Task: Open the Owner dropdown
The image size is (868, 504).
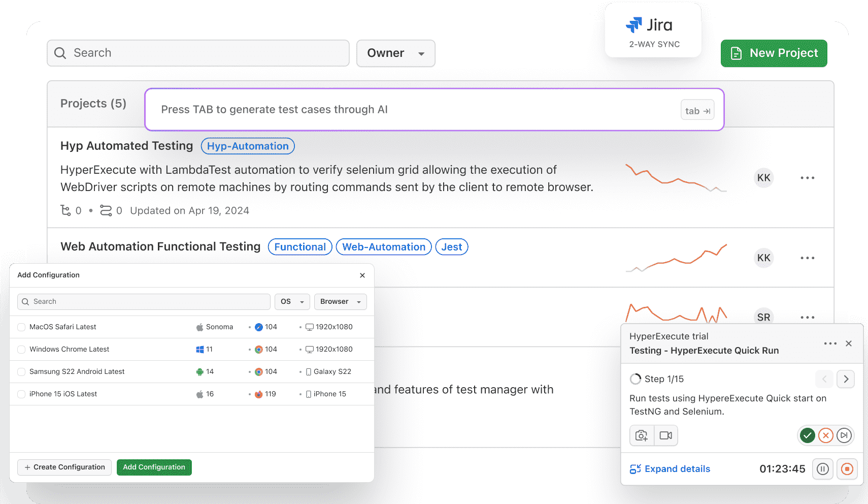Action: pos(395,53)
